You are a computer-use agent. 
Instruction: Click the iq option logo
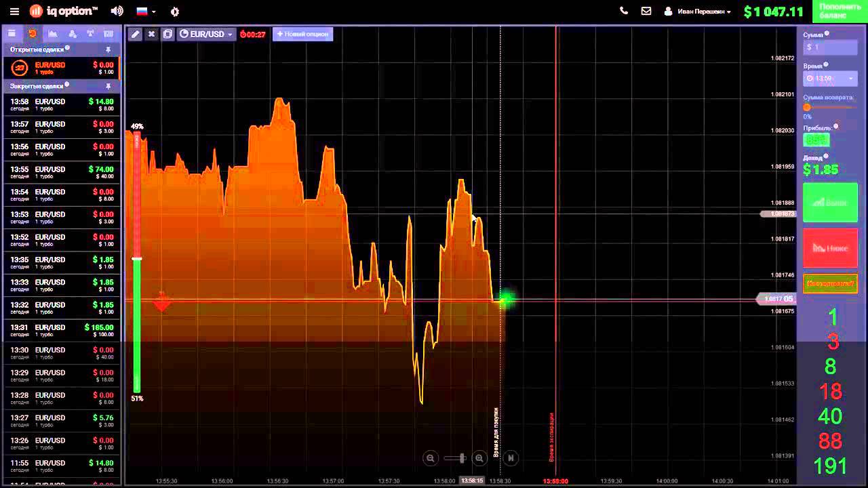[64, 11]
